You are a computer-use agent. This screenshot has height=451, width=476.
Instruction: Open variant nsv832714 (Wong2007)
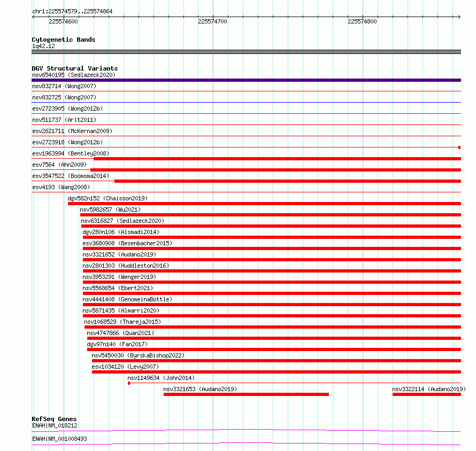point(64,86)
